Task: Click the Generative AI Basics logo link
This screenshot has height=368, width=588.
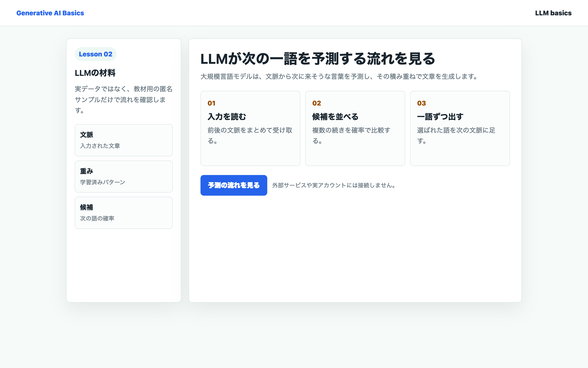Action: pyautogui.click(x=50, y=13)
